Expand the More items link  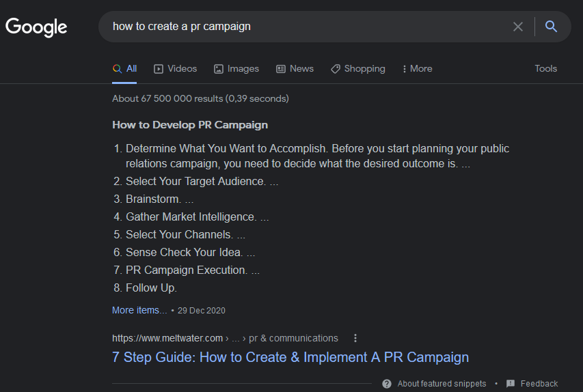[139, 310]
